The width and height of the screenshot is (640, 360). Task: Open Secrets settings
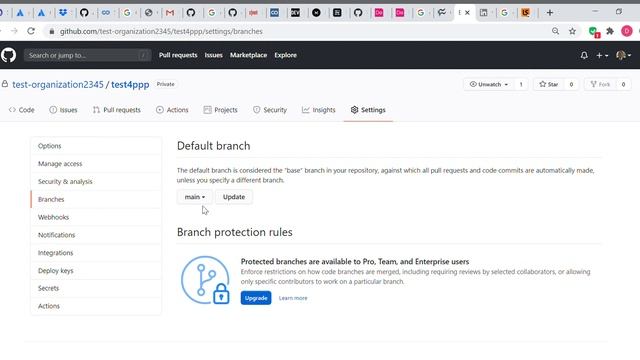(x=96, y=288)
